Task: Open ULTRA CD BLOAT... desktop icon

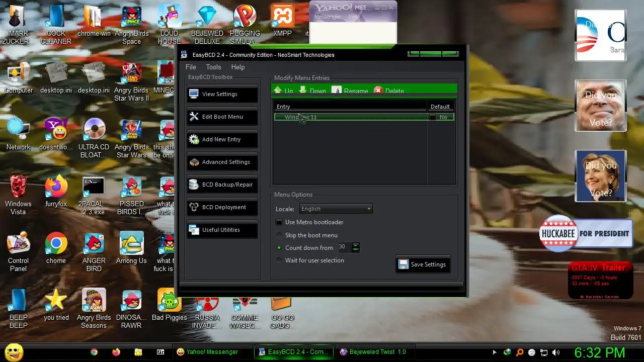Action: (x=94, y=138)
